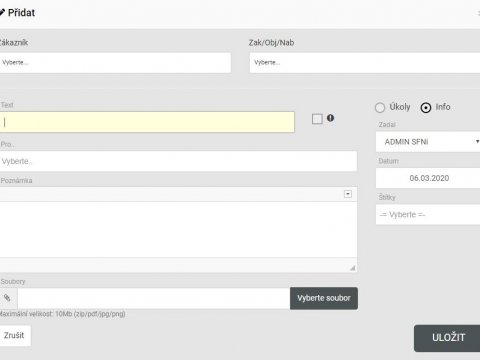The width and height of the screenshot is (480, 360).
Task: Open the Zákazník Vyberte dropdown
Action: tap(115, 63)
